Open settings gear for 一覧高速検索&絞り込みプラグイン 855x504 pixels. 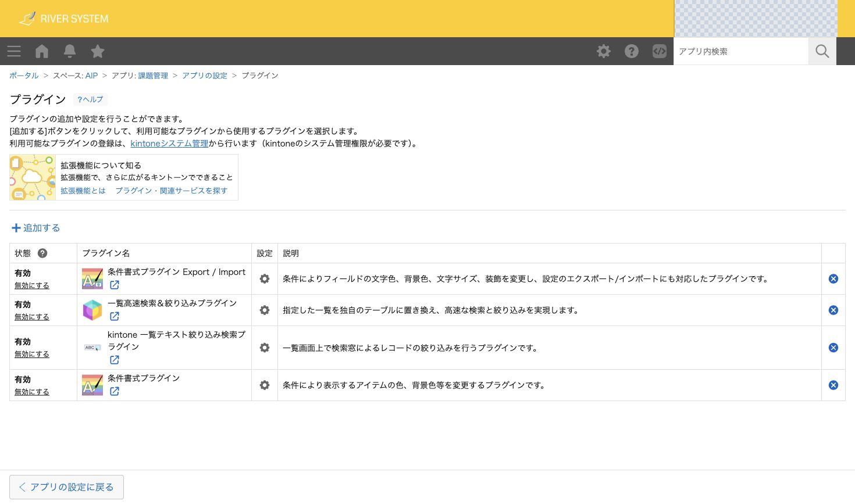[265, 310]
